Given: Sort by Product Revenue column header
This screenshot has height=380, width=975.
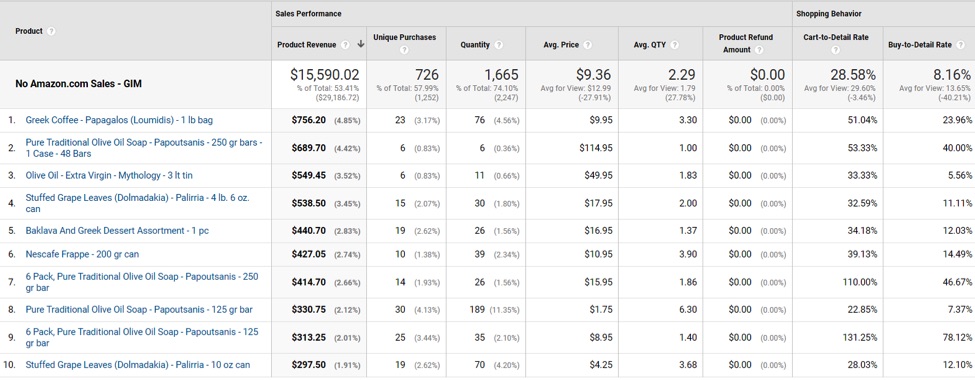Looking at the screenshot, I should (x=307, y=45).
